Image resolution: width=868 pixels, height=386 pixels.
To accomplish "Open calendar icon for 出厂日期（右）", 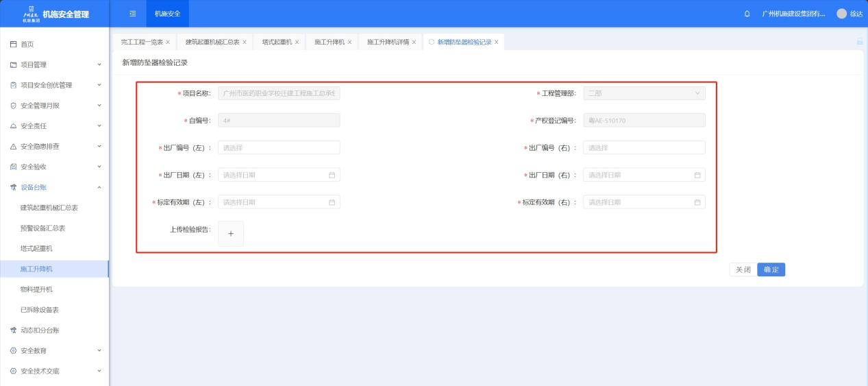I will click(x=697, y=175).
